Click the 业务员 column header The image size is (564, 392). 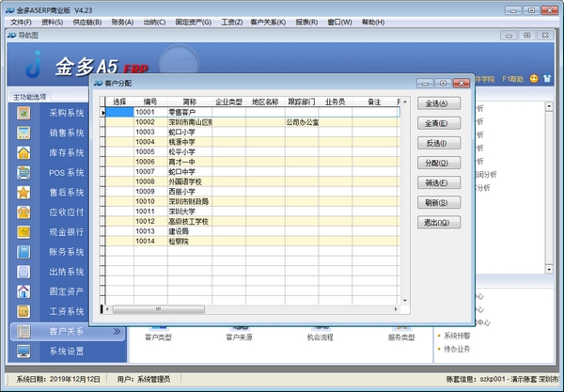point(335,102)
